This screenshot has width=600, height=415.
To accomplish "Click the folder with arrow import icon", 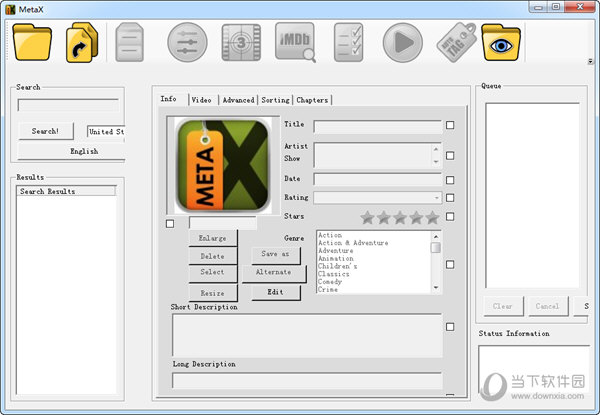I will click(82, 42).
